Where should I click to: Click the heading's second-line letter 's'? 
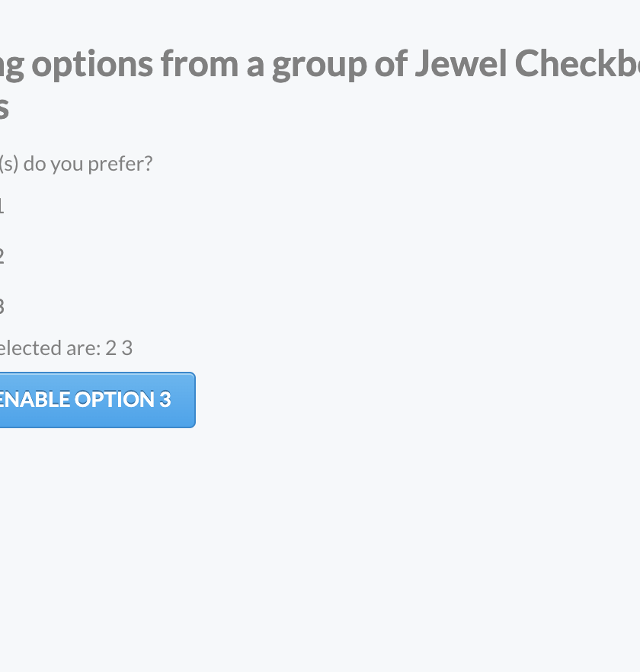coord(3,107)
